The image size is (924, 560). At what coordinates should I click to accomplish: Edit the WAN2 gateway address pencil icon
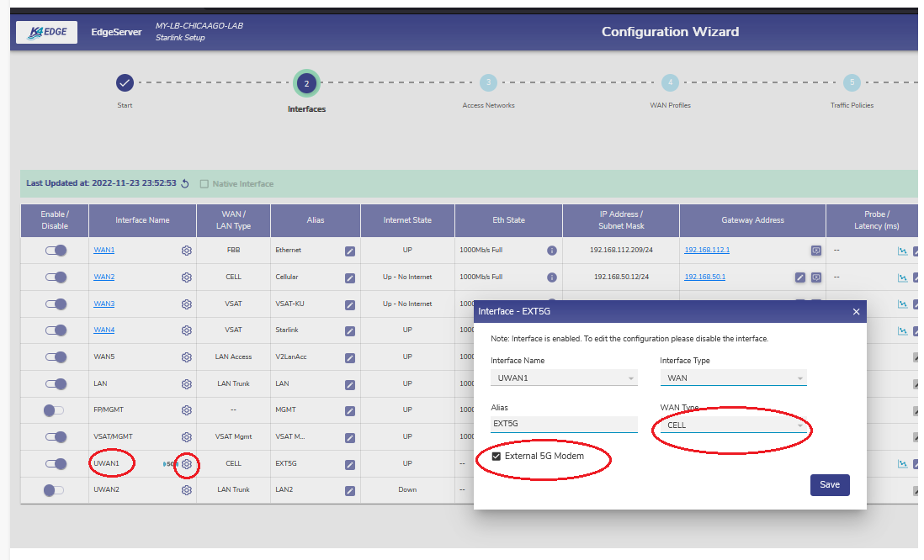800,277
